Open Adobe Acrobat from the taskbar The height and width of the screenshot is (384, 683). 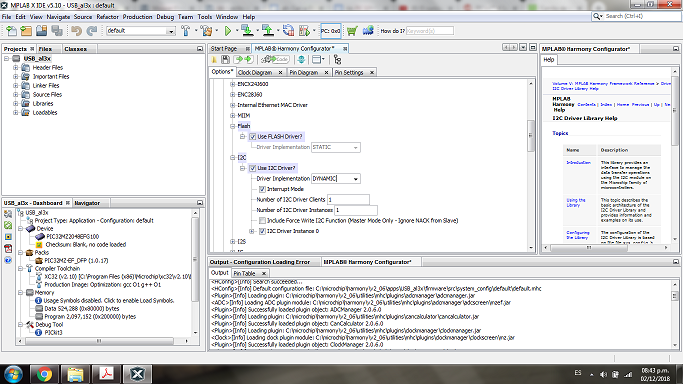106,374
